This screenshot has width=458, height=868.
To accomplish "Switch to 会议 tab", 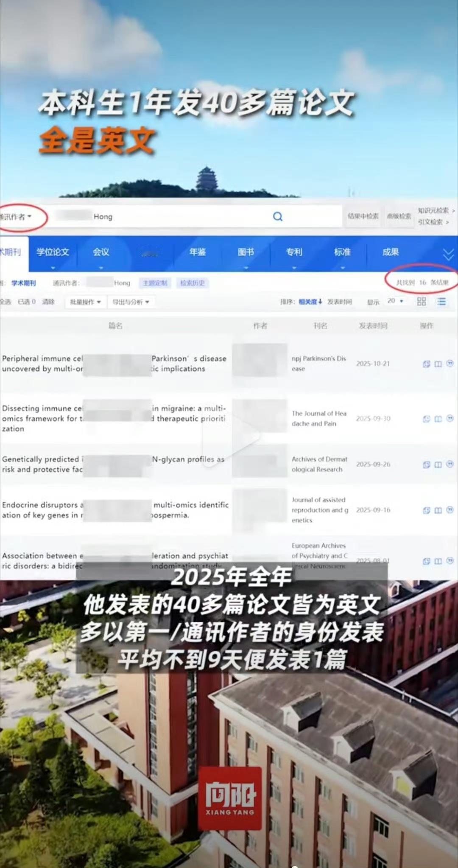I will tap(101, 252).
